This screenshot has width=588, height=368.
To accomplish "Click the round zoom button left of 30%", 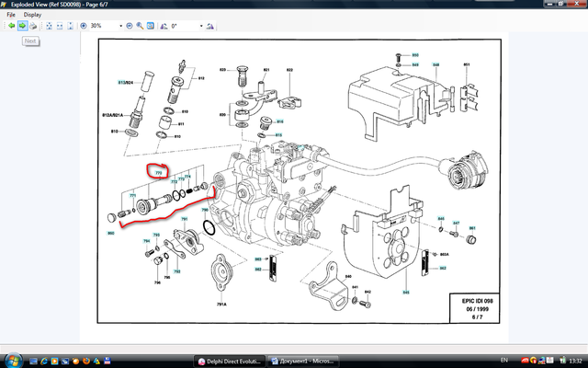I will (82, 26).
